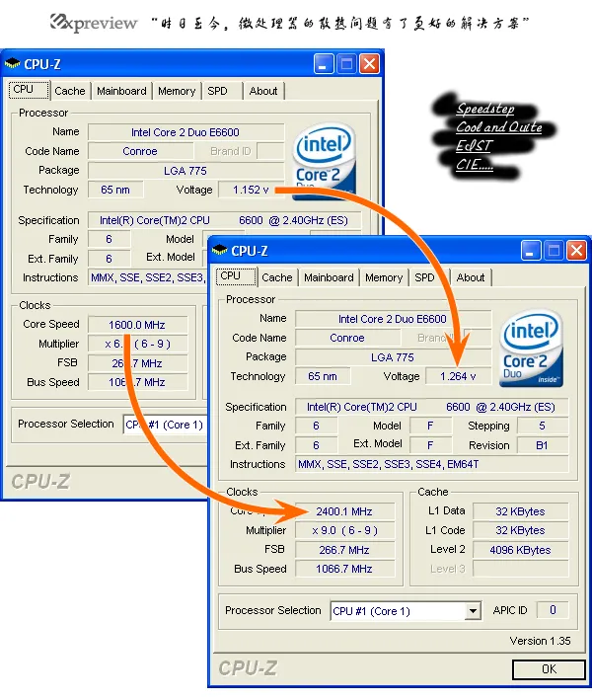Click the Technology value 65 nm in front window

pyautogui.click(x=323, y=376)
